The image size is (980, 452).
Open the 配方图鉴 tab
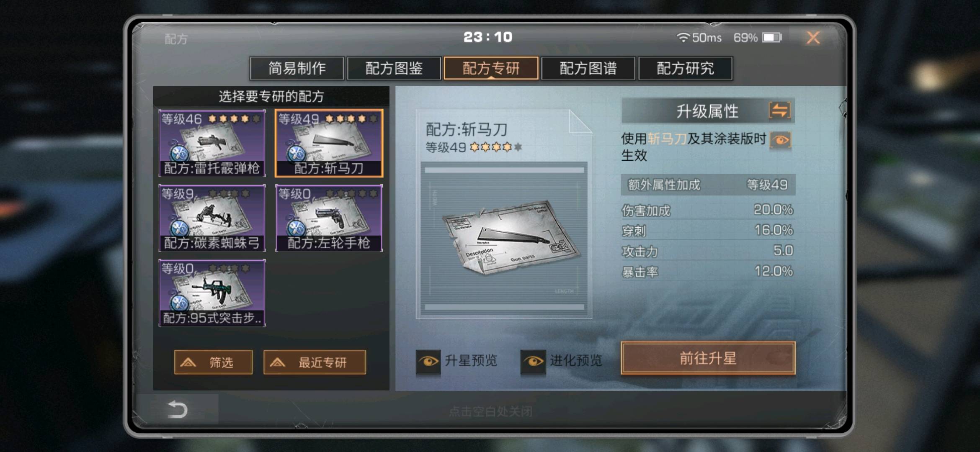point(394,68)
